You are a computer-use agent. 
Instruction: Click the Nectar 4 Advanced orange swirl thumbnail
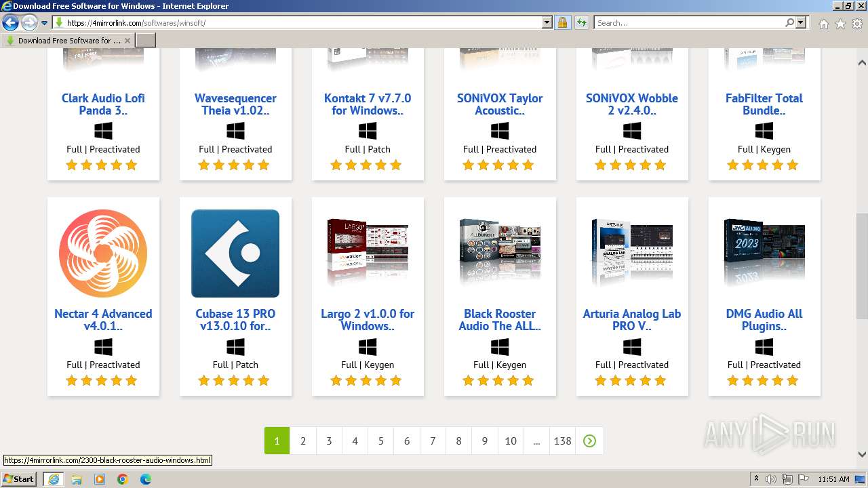[103, 253]
